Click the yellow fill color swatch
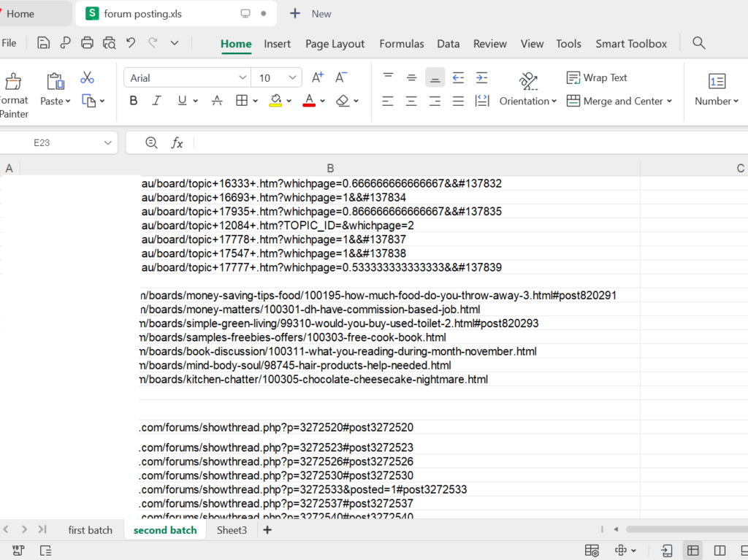Image resolution: width=748 pixels, height=560 pixels. 275,101
